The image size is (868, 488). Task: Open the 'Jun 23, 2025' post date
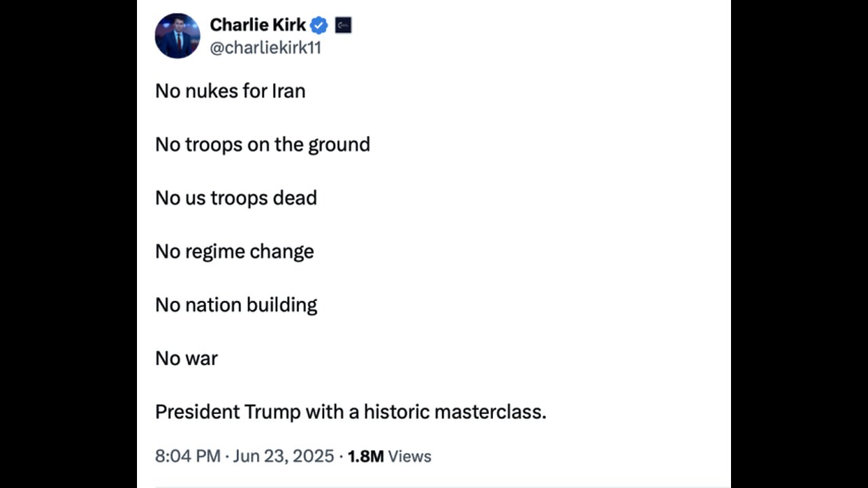point(284,456)
